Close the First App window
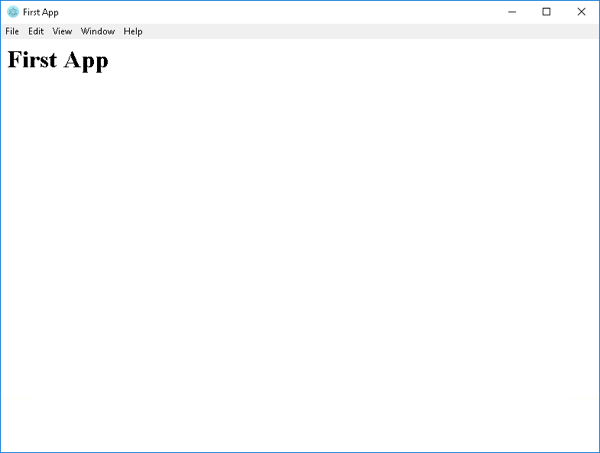 tap(581, 12)
